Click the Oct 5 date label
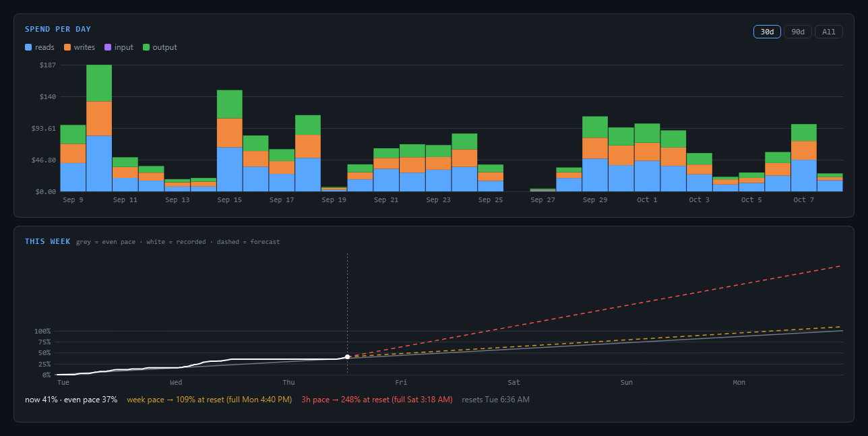The width and height of the screenshot is (868, 436). coord(751,200)
